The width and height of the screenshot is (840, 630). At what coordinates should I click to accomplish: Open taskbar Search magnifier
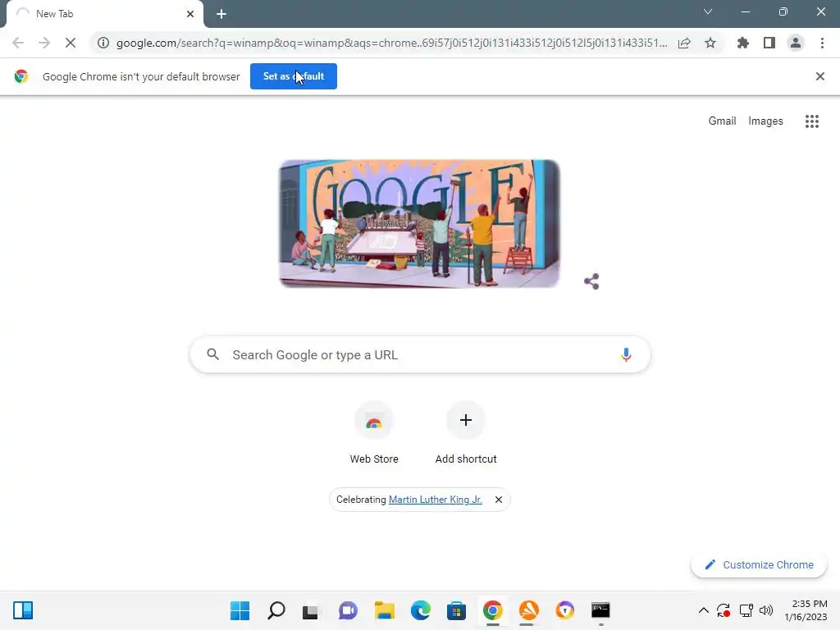276,610
